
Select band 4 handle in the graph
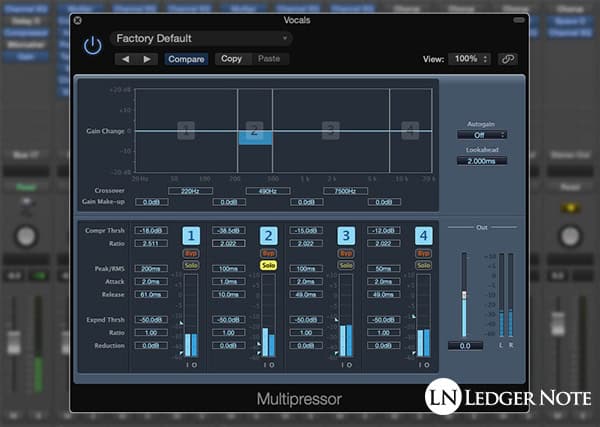point(410,131)
